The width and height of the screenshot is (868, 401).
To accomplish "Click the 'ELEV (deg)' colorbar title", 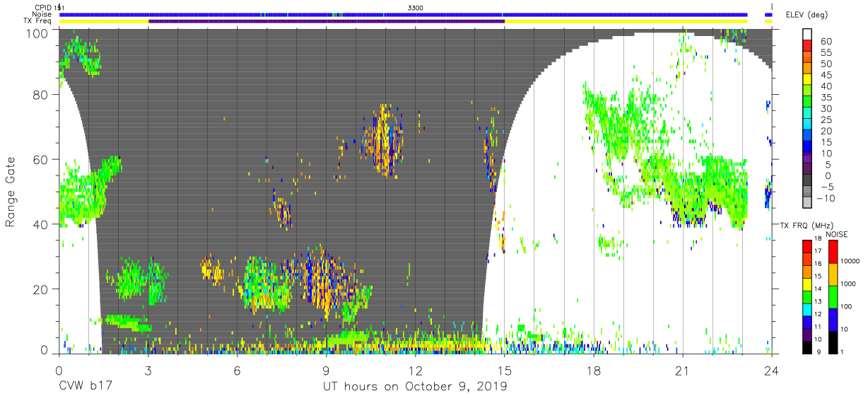I will pyautogui.click(x=807, y=14).
